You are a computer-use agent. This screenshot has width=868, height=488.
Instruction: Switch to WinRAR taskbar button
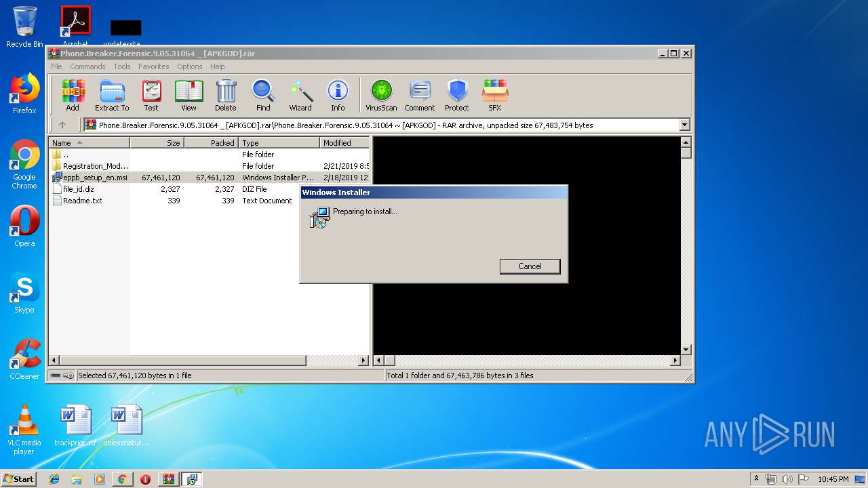[169, 479]
